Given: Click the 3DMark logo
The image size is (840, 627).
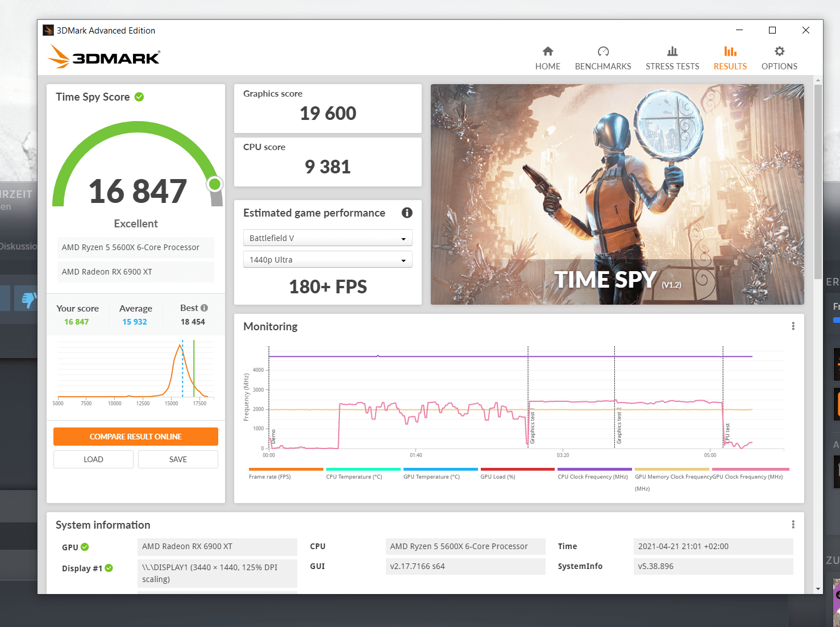Looking at the screenshot, I should (x=104, y=56).
